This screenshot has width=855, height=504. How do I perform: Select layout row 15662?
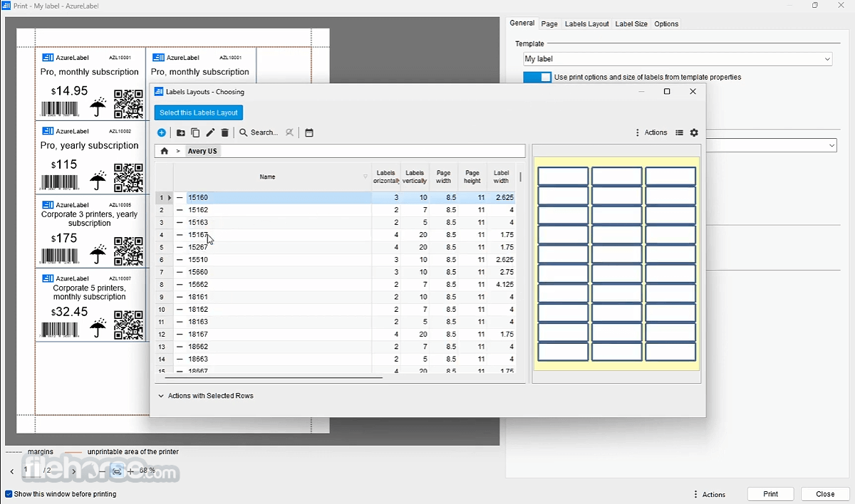335,285
